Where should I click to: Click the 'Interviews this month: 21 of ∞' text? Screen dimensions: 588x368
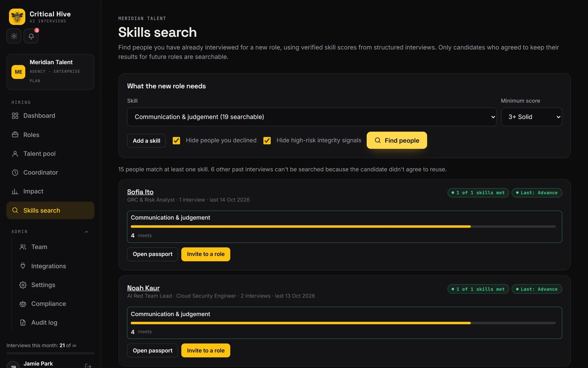(x=41, y=345)
